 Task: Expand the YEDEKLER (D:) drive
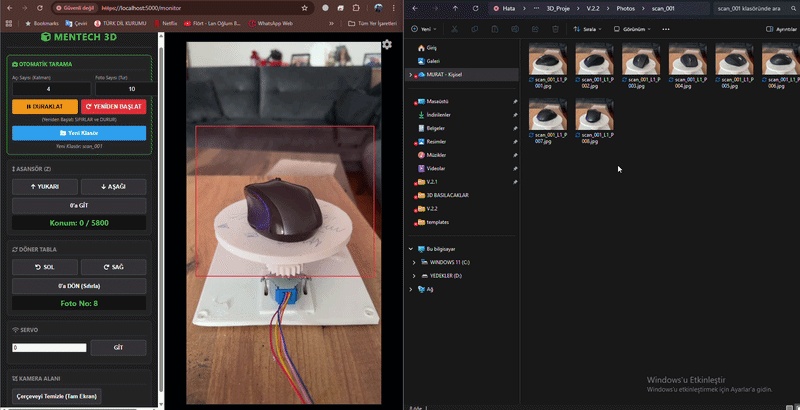(414, 275)
